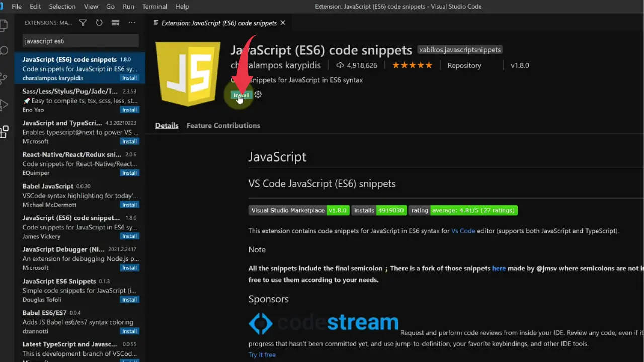Open the Go menu
This screenshot has height=362, width=644.
110,7
